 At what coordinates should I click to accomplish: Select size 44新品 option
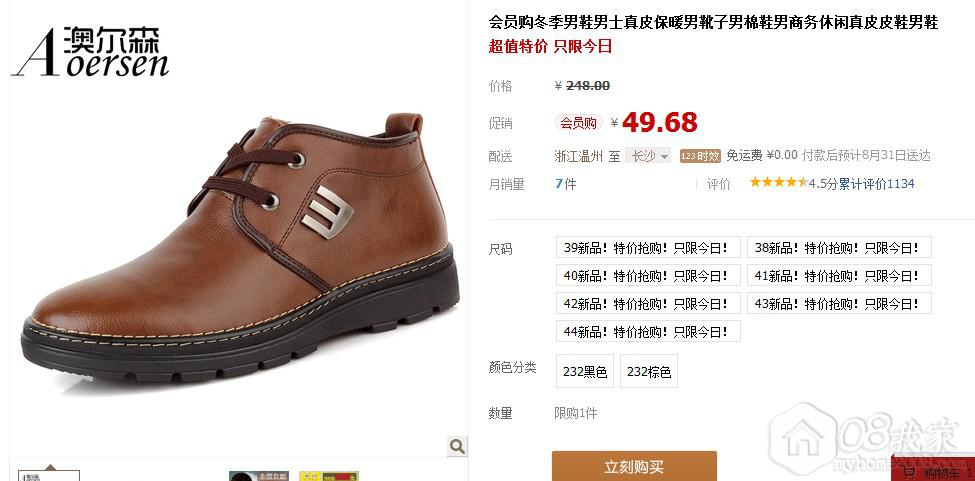click(648, 331)
